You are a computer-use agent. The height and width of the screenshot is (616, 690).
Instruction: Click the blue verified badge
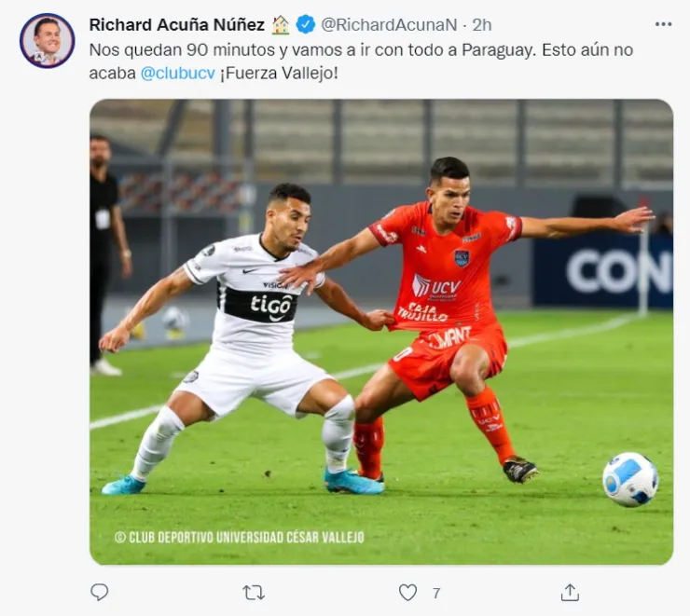click(306, 24)
